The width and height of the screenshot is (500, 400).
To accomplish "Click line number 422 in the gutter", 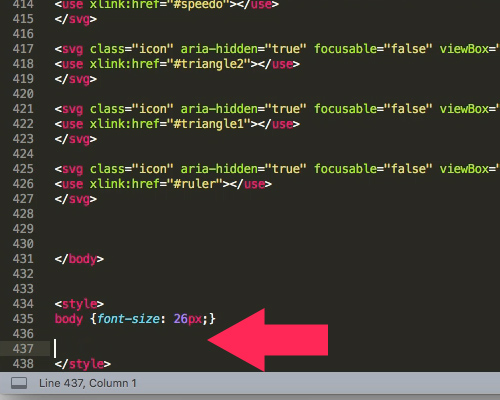I will (23, 124).
